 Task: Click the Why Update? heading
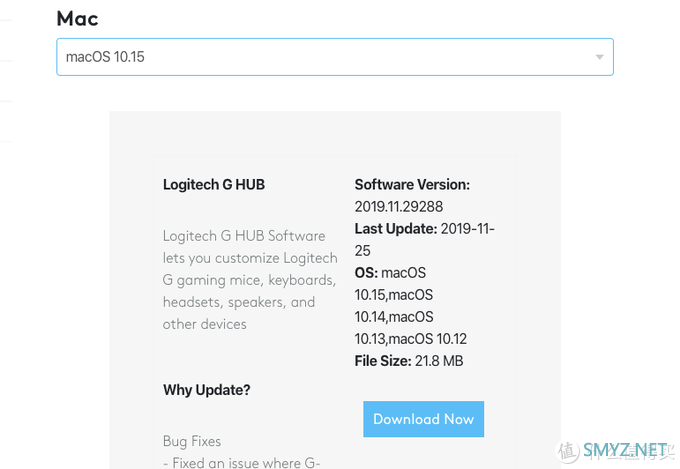[x=206, y=390]
